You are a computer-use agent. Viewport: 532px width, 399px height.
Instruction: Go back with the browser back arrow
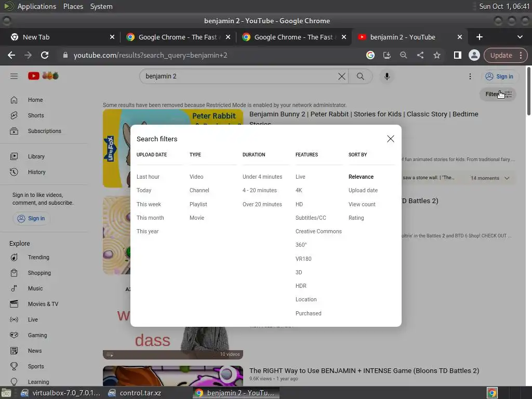pos(11,55)
